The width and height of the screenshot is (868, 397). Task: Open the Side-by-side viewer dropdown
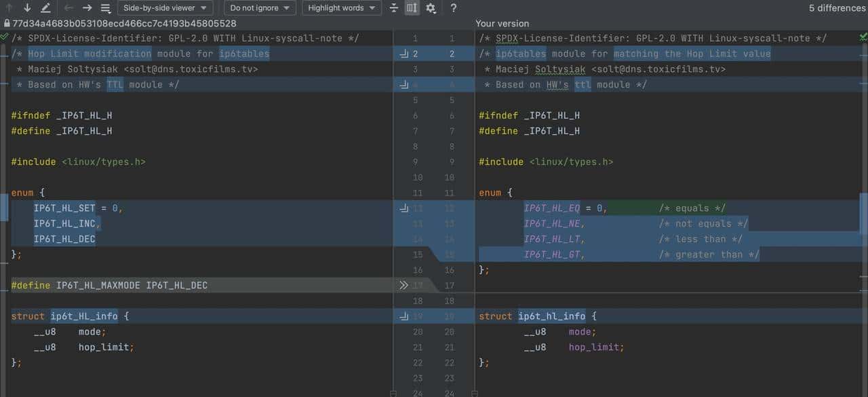(165, 7)
